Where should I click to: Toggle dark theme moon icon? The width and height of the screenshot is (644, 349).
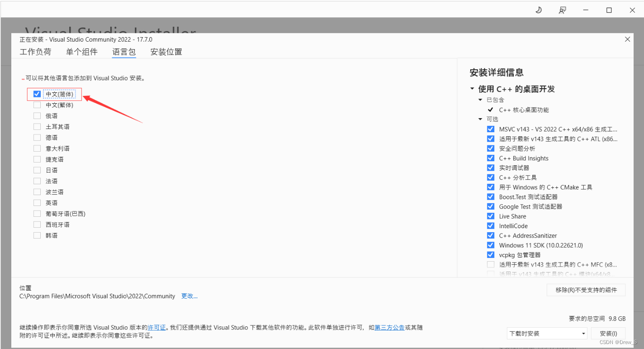tap(539, 10)
